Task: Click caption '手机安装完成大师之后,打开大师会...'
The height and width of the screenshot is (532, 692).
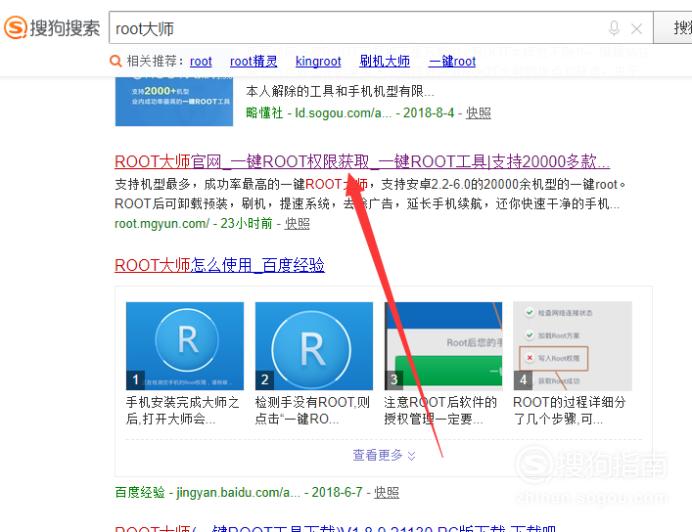Action: click(182, 410)
